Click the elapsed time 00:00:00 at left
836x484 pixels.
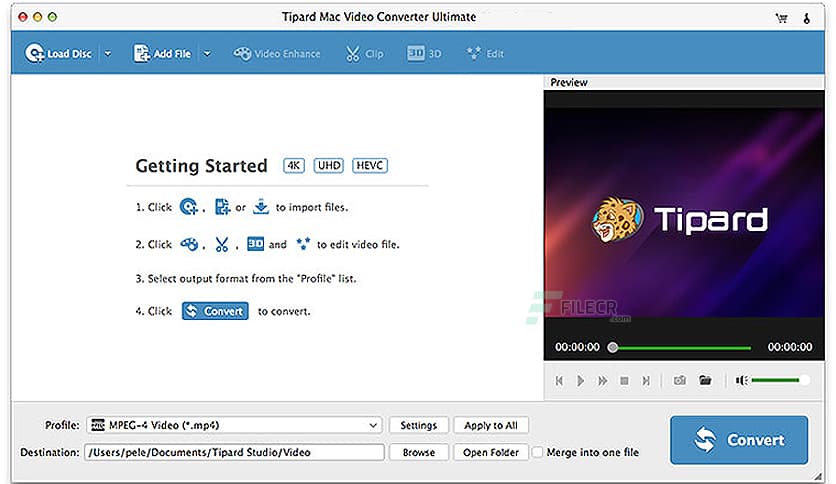[577, 347]
